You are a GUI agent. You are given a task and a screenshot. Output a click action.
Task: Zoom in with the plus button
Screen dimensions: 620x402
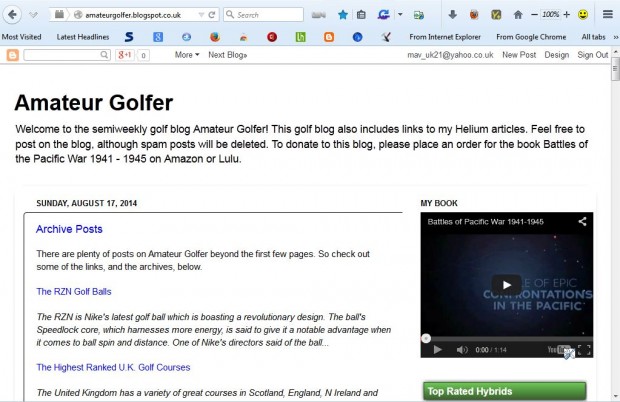tap(567, 15)
